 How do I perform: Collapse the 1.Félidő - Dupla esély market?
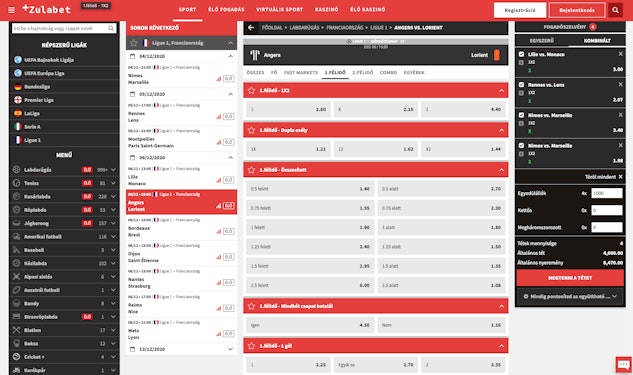coord(501,130)
